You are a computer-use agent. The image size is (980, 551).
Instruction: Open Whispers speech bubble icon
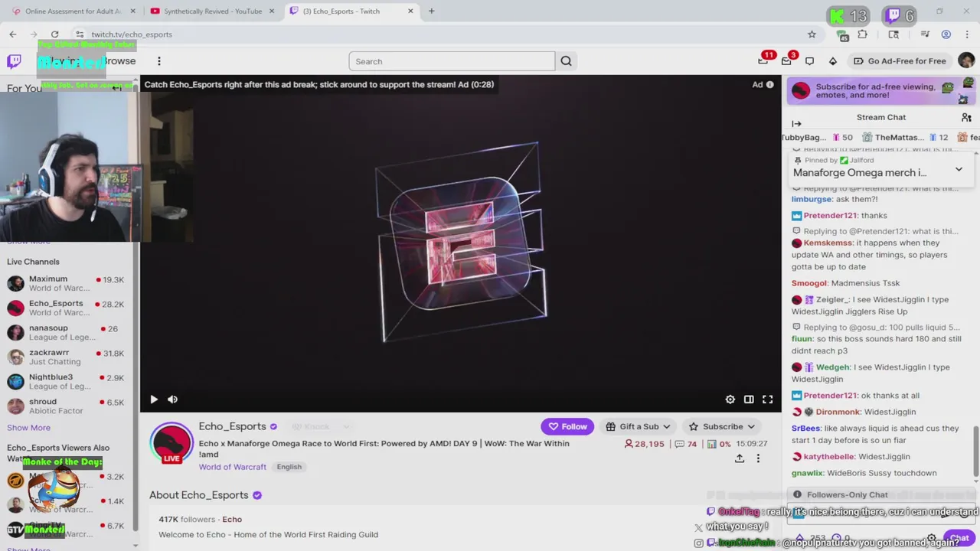[x=809, y=61]
